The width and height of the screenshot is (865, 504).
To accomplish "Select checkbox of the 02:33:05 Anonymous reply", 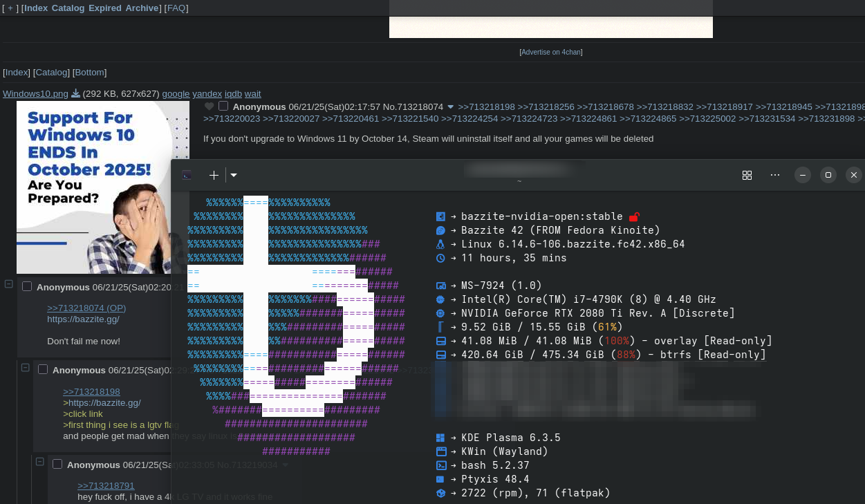I will 57,464.
